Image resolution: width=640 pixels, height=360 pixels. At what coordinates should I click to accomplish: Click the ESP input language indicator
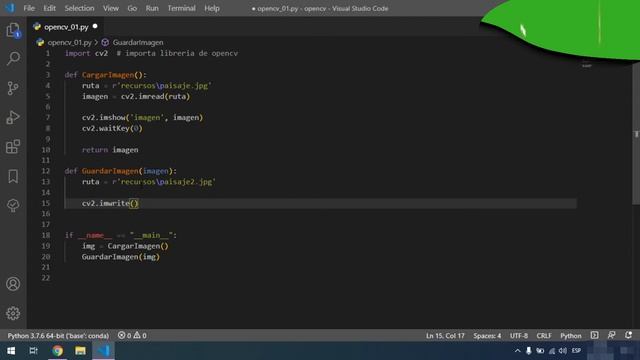576,351
